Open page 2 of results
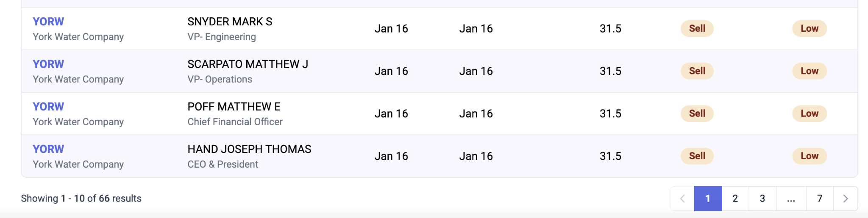This screenshot has height=218, width=868. [x=735, y=199]
